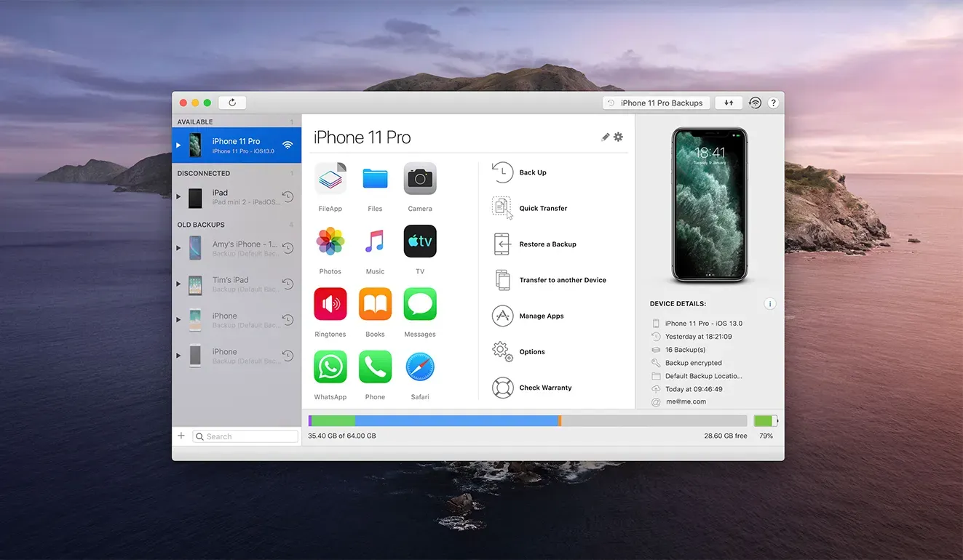The height and width of the screenshot is (560, 963).
Task: Click the blue storage usage bar segment
Action: [x=456, y=421]
